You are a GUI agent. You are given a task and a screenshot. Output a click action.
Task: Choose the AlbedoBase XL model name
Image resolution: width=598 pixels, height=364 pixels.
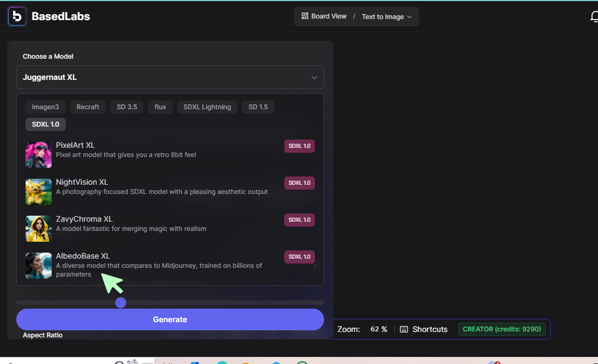(x=83, y=256)
